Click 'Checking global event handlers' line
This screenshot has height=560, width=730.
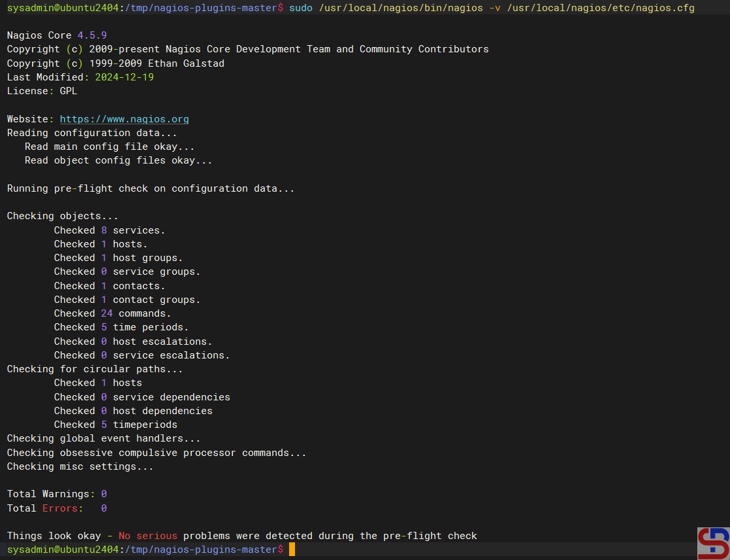pyautogui.click(x=103, y=438)
